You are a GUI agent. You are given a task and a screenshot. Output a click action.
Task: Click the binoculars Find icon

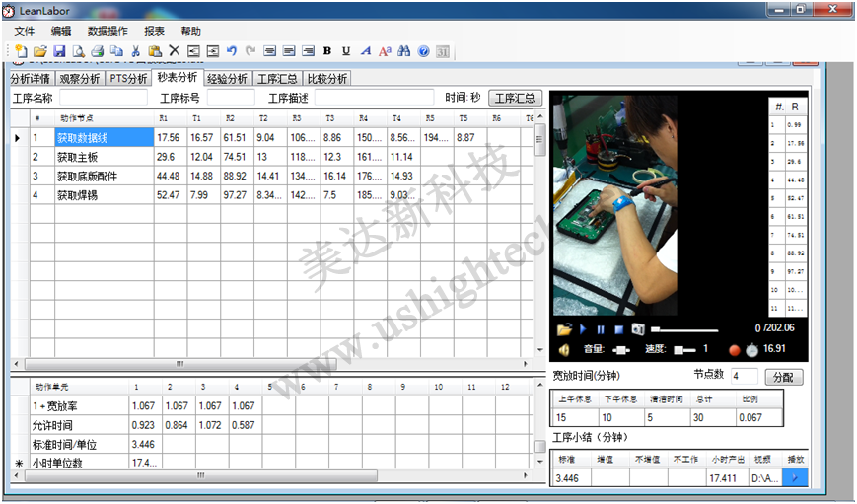pyautogui.click(x=404, y=51)
